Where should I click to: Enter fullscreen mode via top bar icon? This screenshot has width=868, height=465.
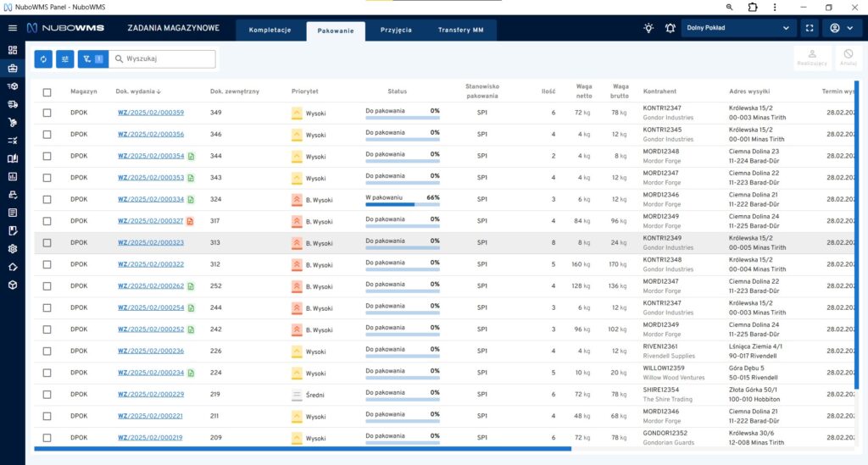tap(810, 28)
